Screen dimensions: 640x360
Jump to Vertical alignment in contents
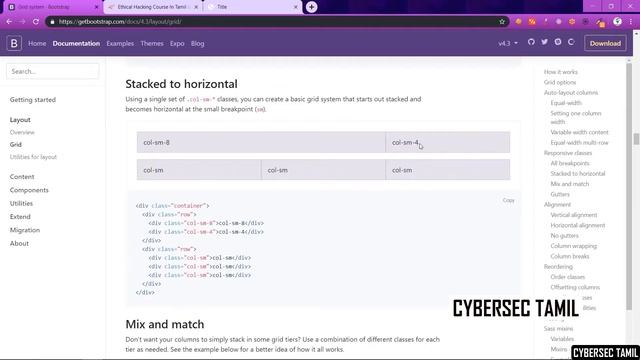click(x=573, y=215)
